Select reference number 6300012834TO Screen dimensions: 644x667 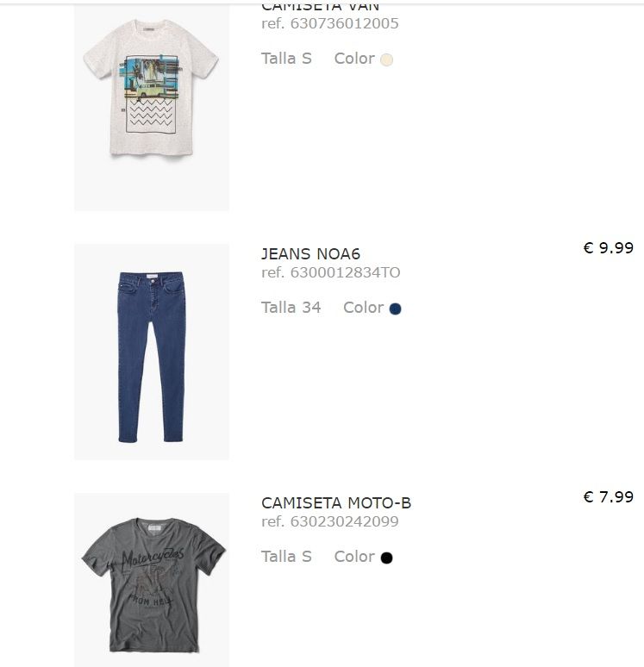tap(331, 272)
